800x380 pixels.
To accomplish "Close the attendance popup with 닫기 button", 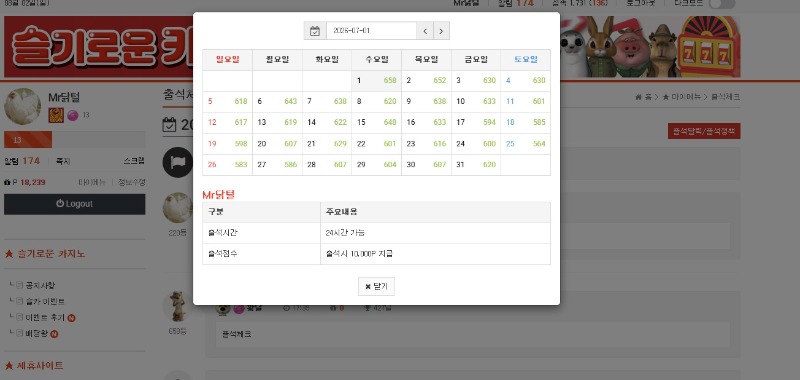I will (376, 287).
